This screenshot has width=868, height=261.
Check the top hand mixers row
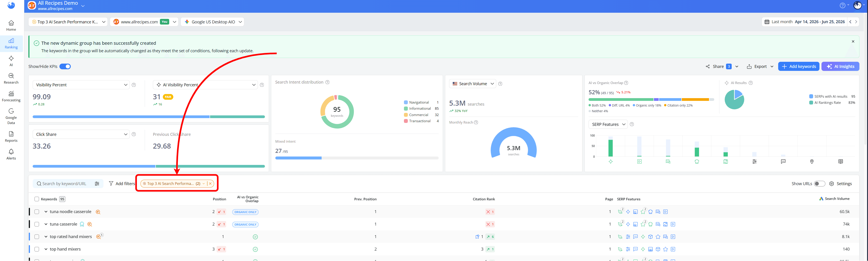pos(37,249)
